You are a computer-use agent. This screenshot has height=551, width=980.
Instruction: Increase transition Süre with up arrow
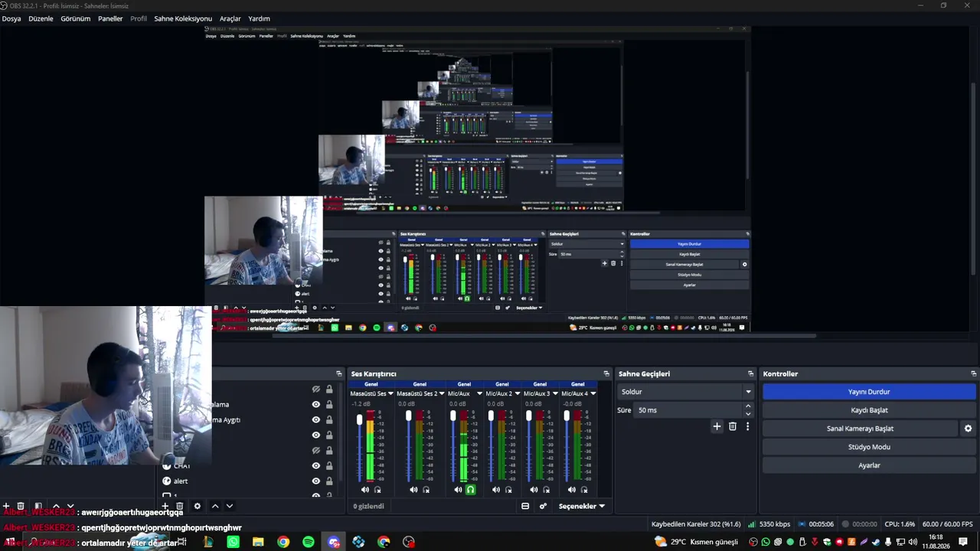pos(748,406)
